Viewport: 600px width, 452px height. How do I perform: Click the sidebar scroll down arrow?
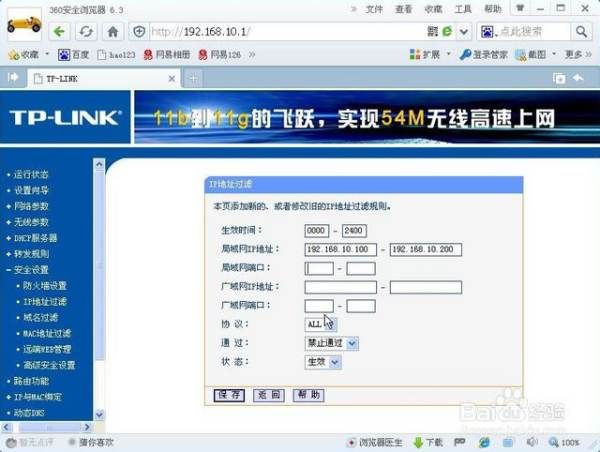click(x=99, y=414)
